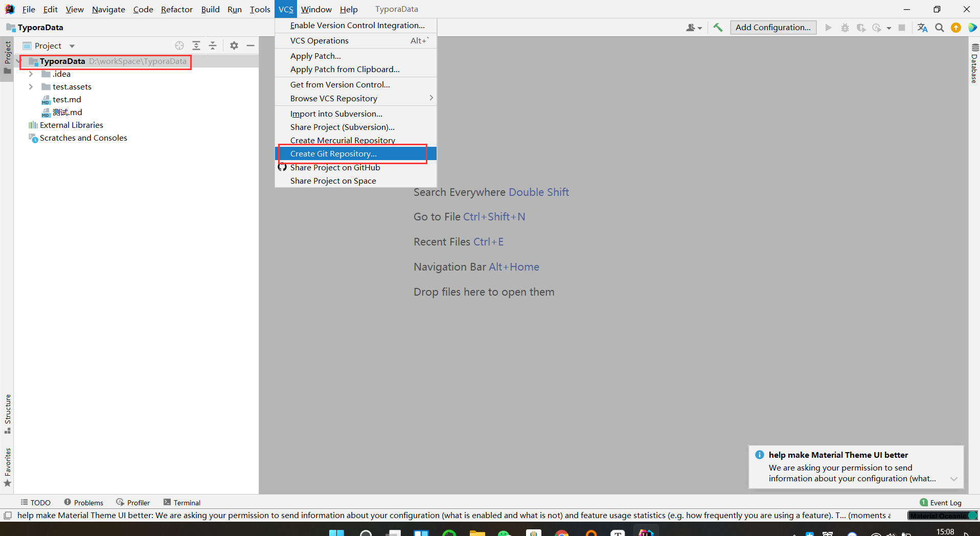Open the Terminal tool window
This screenshot has width=980, height=536.
(181, 503)
